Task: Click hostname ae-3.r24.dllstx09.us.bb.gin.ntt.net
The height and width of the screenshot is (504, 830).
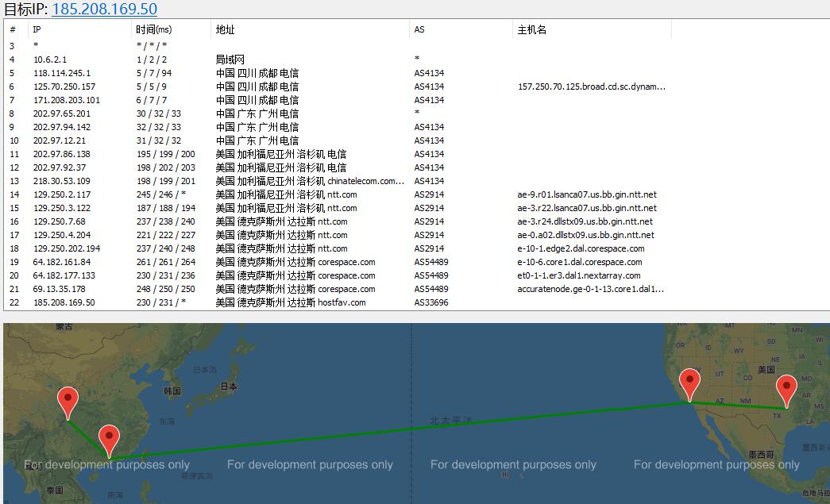Action: pos(585,221)
